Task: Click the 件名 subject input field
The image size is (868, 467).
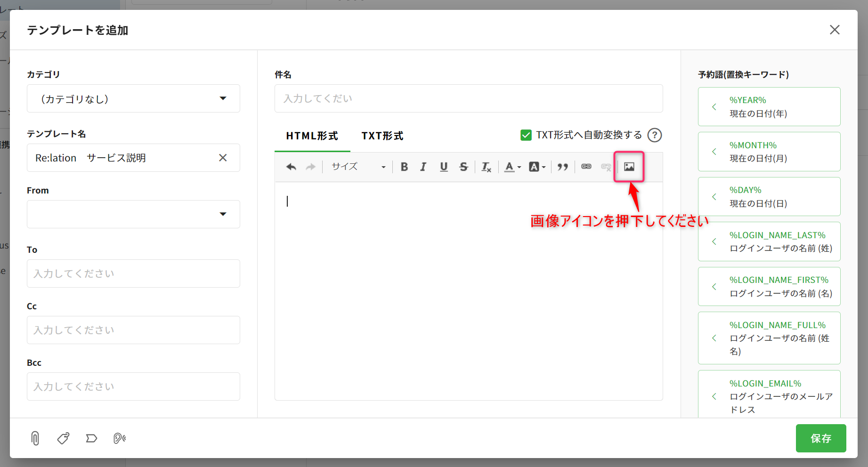Action: click(468, 99)
